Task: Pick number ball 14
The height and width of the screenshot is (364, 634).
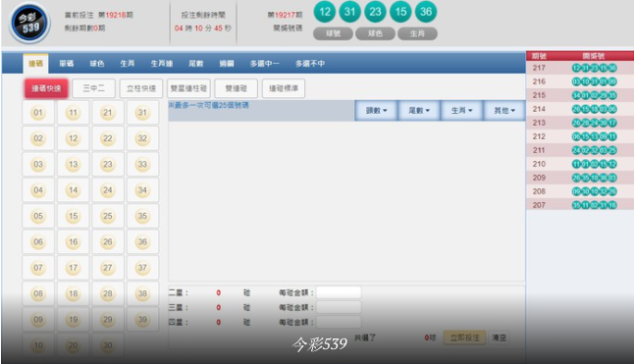Action: point(73,190)
